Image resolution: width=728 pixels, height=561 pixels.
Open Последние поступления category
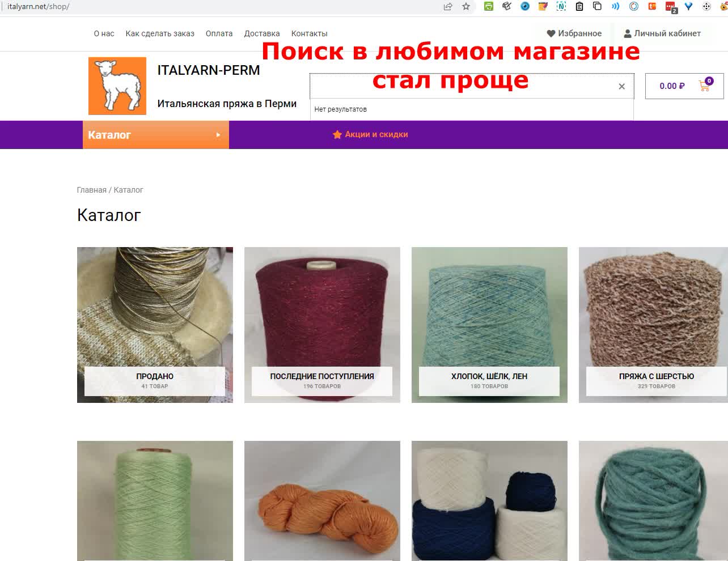[322, 325]
